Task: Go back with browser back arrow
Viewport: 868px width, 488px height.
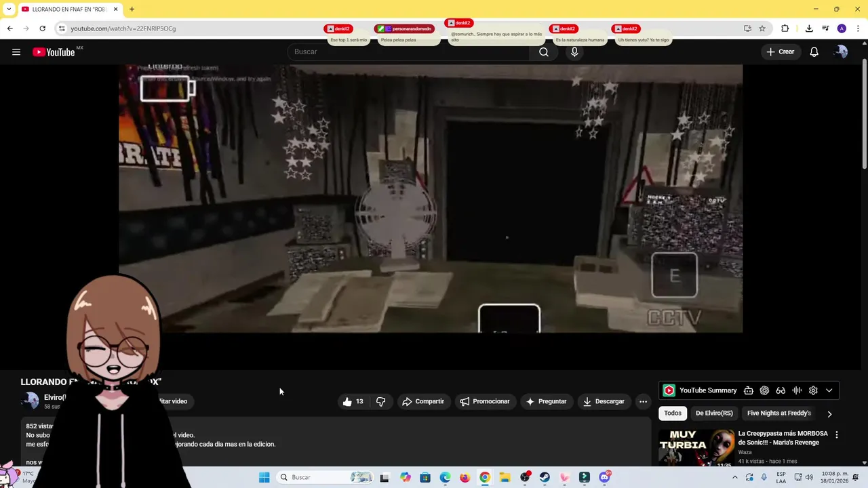Action: coord(9,28)
